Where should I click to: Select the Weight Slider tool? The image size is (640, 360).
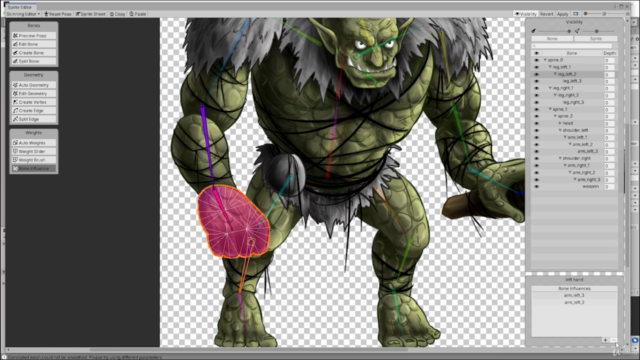click(x=33, y=151)
